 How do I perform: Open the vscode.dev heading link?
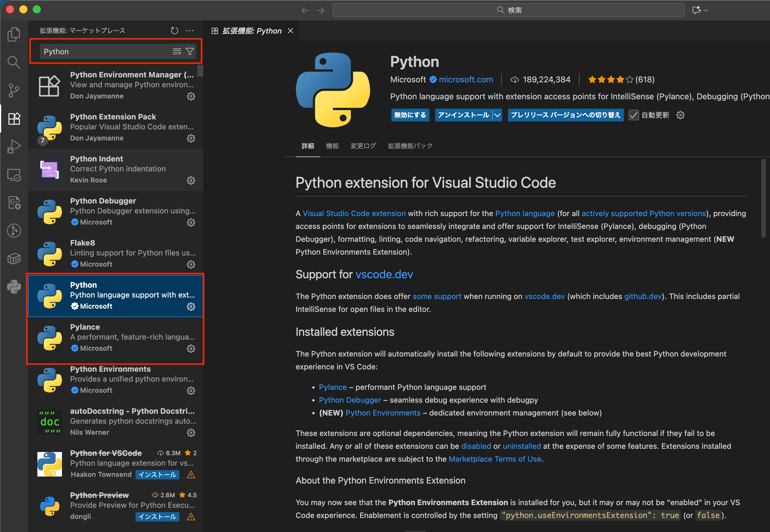tap(384, 274)
